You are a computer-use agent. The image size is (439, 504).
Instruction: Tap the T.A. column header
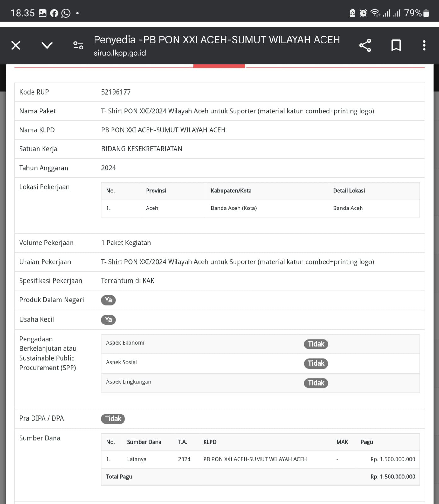[x=182, y=442]
